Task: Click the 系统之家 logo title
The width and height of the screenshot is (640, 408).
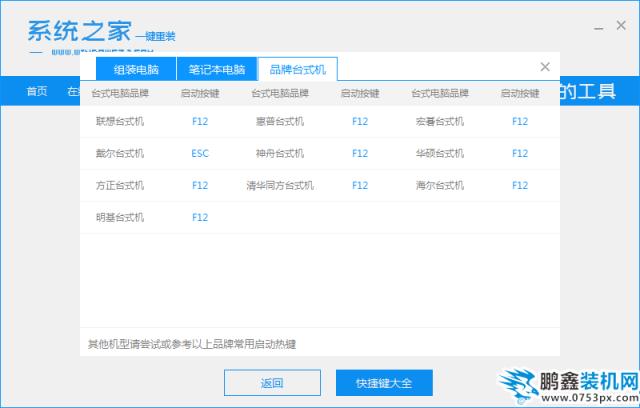Action: coord(80,31)
